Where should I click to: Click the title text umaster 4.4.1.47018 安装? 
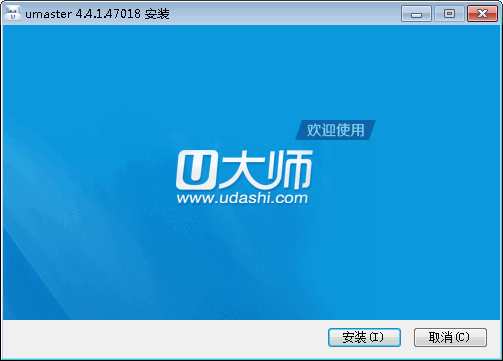pos(97,14)
